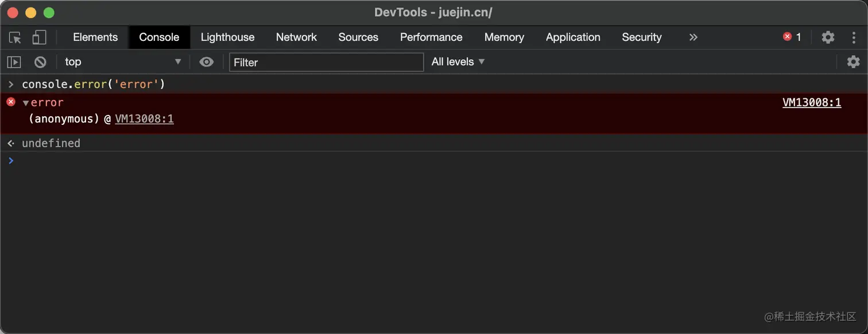Screen dimensions: 868x334
Task: Switch to the Network tab
Action: [x=296, y=37]
